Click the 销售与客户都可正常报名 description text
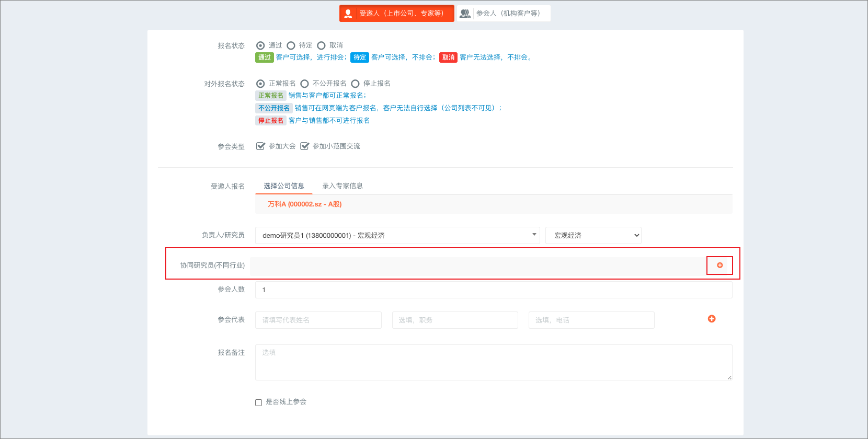 [x=327, y=96]
